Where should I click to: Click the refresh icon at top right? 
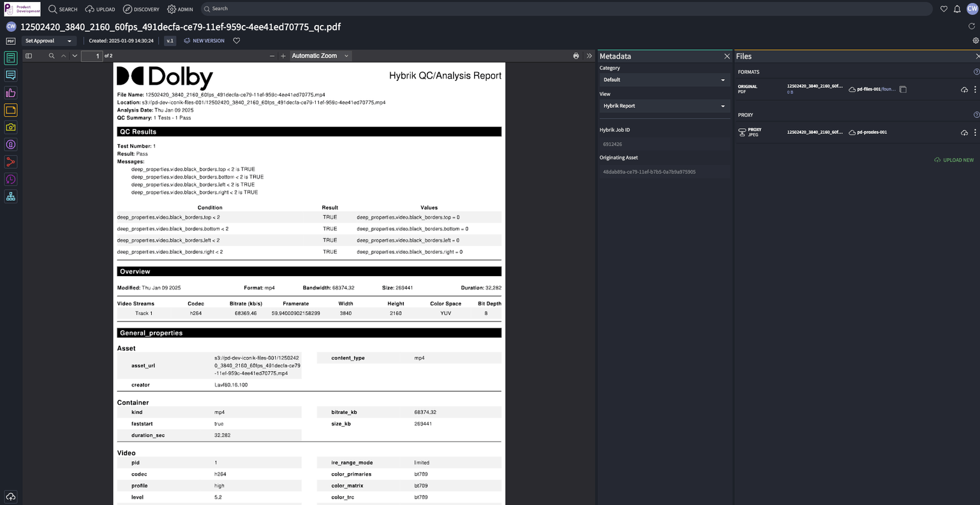972,26
